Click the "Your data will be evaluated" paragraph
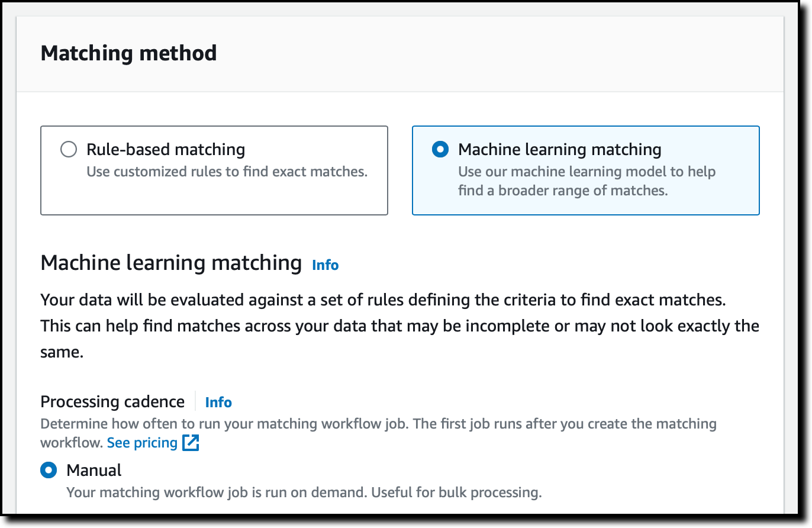This screenshot has width=812, height=528. (x=382, y=300)
